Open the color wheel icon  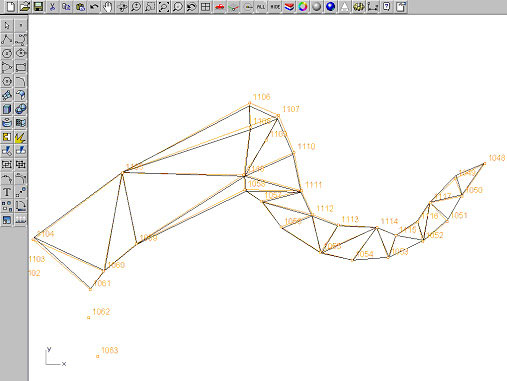pos(303,6)
